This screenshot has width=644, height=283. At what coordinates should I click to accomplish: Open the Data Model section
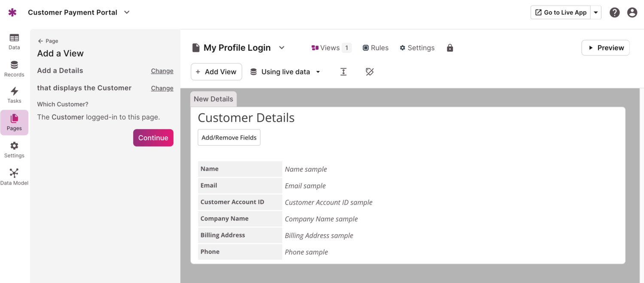(x=14, y=177)
